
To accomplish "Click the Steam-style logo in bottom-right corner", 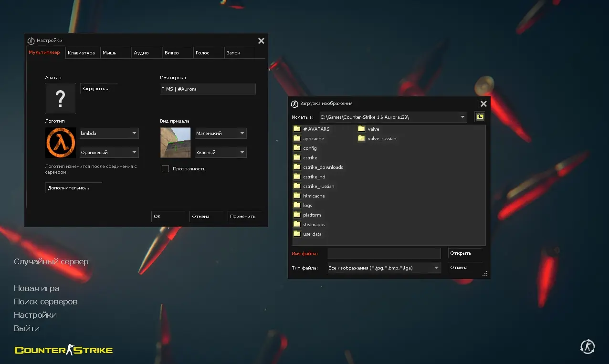I will click(x=587, y=347).
